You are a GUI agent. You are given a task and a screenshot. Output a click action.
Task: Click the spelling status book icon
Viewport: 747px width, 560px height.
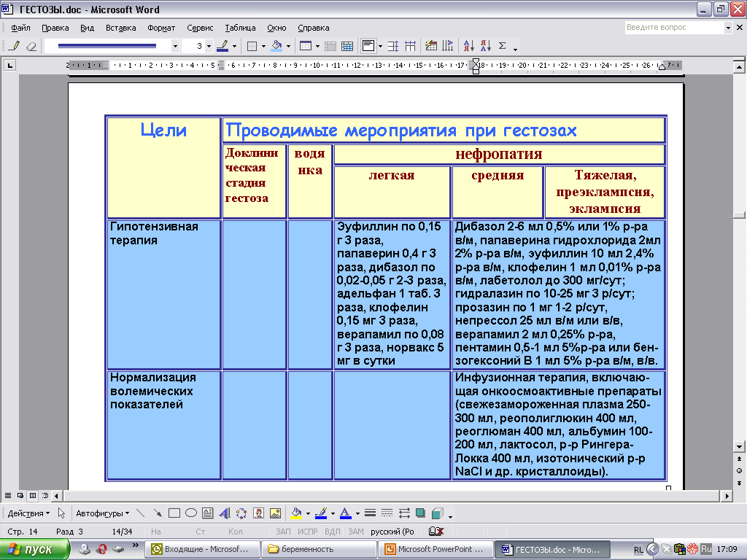[x=436, y=532]
